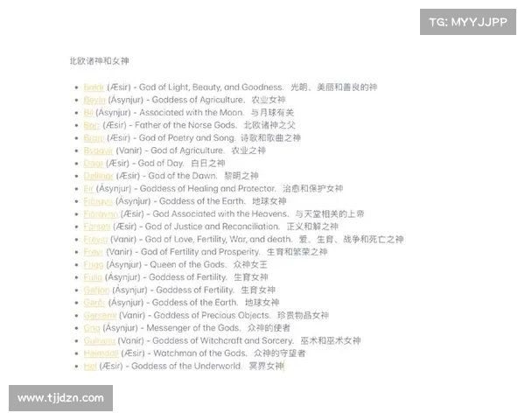
Task: Click the text "God of Poetry and Song"
Action: pyautogui.click(x=187, y=138)
